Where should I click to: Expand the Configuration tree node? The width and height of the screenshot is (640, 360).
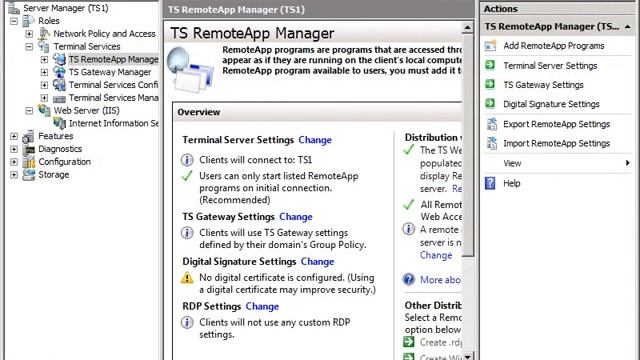click(14, 162)
